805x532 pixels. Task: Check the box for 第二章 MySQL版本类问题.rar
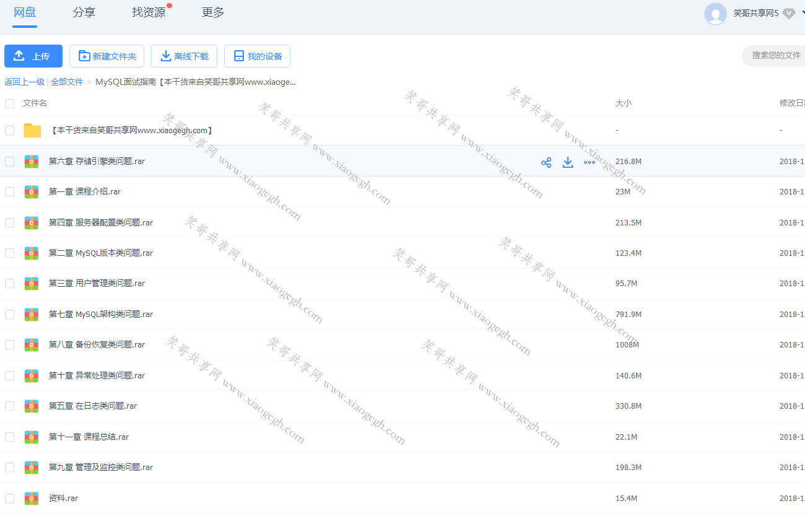coord(9,253)
